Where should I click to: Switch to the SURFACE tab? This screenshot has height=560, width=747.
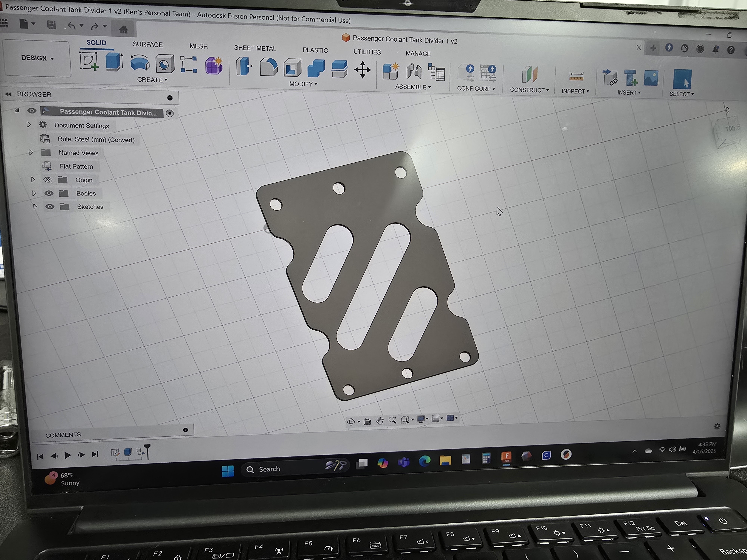coord(147,45)
